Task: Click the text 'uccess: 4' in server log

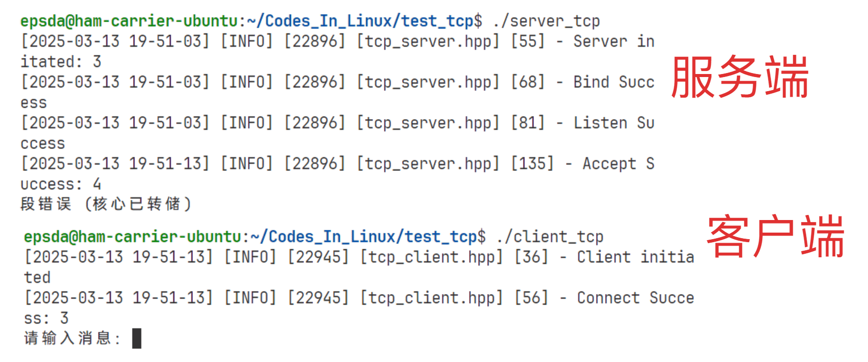Action: tap(60, 184)
